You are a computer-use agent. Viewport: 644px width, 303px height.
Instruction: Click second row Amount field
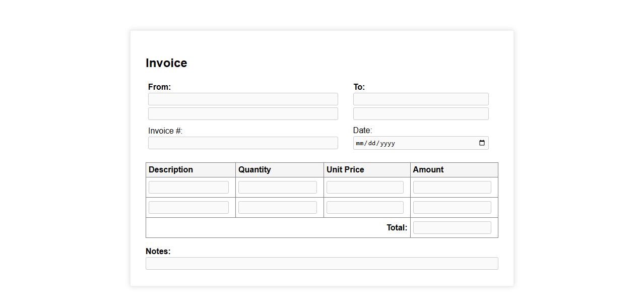pyautogui.click(x=452, y=208)
